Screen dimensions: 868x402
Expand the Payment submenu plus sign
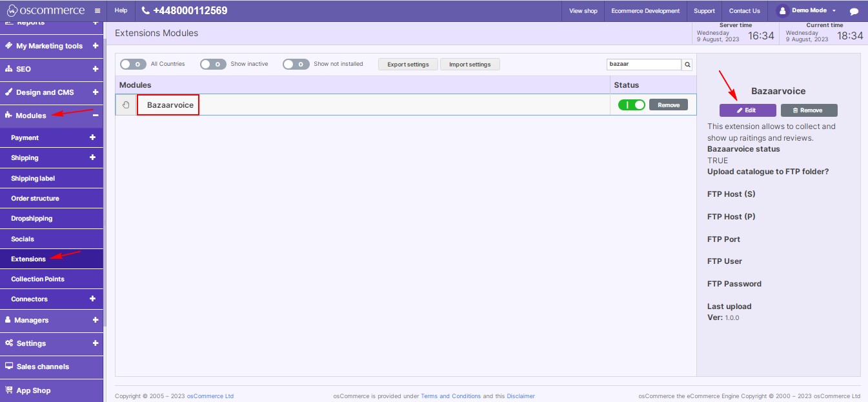[x=92, y=137]
